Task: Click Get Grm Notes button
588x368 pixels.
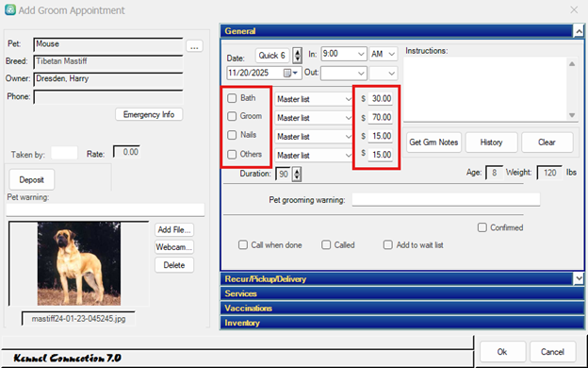Action: coord(433,142)
